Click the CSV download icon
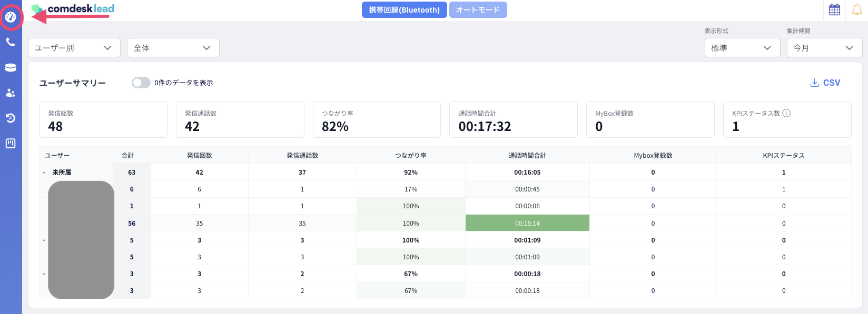This screenshot has width=868, height=314. 814,83
